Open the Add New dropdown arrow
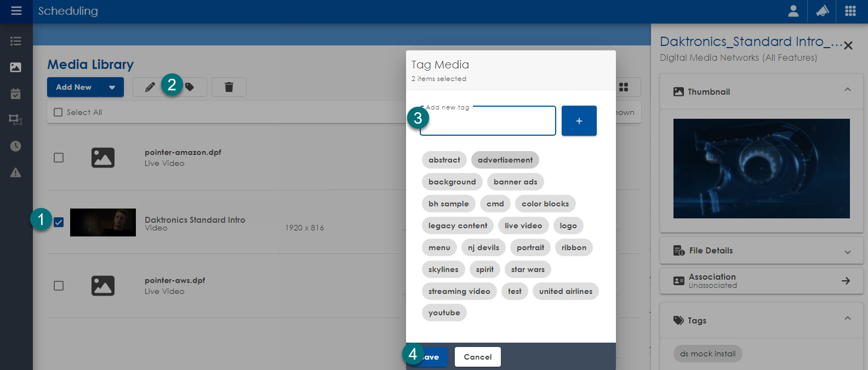The height and width of the screenshot is (370, 868). 112,87
